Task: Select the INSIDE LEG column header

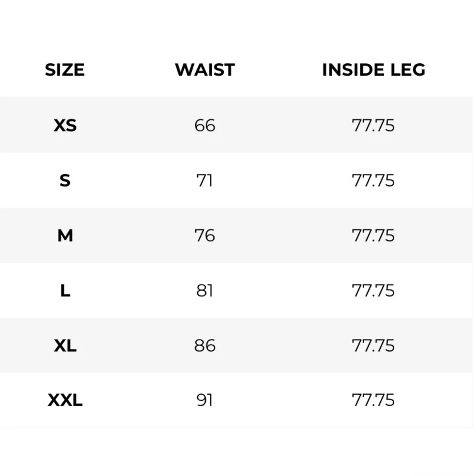Action: (373, 70)
